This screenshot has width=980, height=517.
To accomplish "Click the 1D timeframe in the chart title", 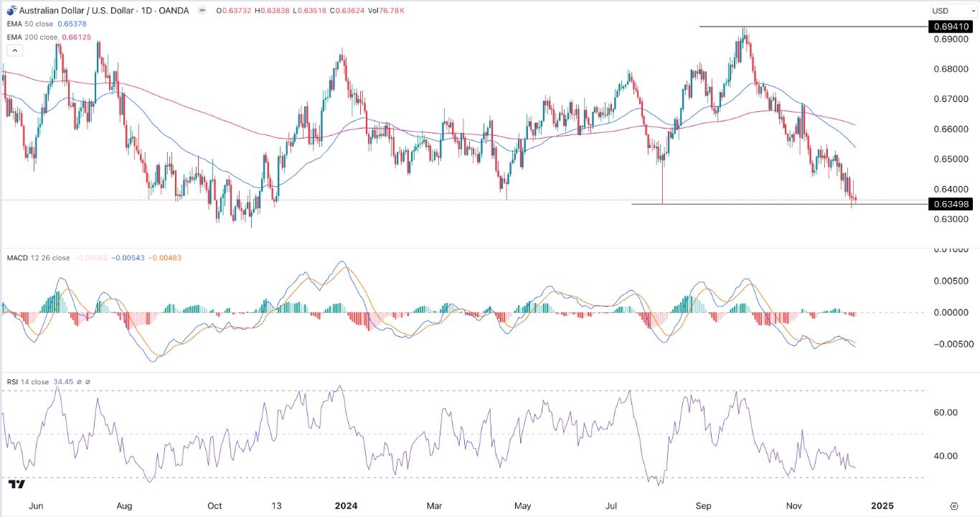I will pos(146,11).
